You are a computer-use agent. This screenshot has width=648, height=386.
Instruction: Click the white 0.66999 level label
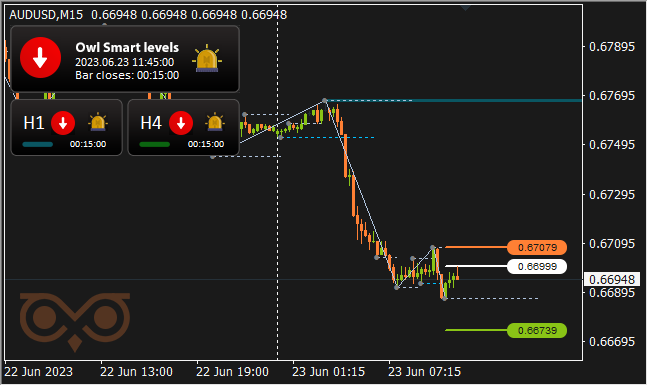pyautogui.click(x=537, y=267)
